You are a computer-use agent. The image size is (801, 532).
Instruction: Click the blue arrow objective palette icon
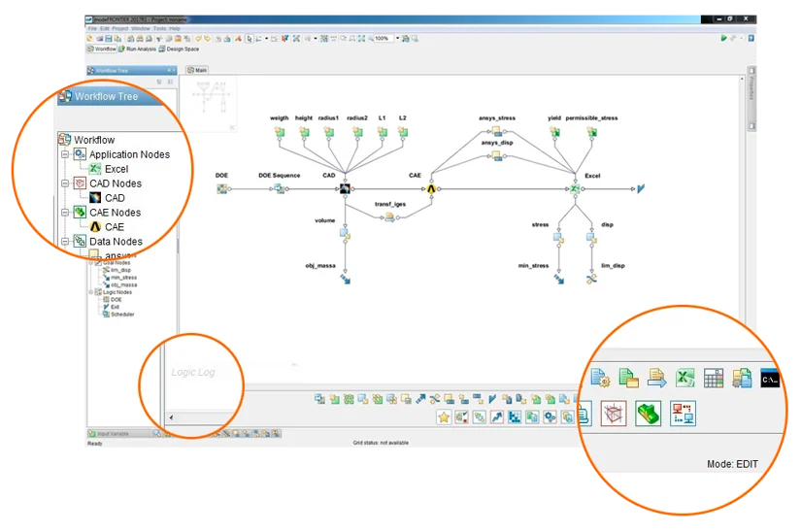(420, 399)
